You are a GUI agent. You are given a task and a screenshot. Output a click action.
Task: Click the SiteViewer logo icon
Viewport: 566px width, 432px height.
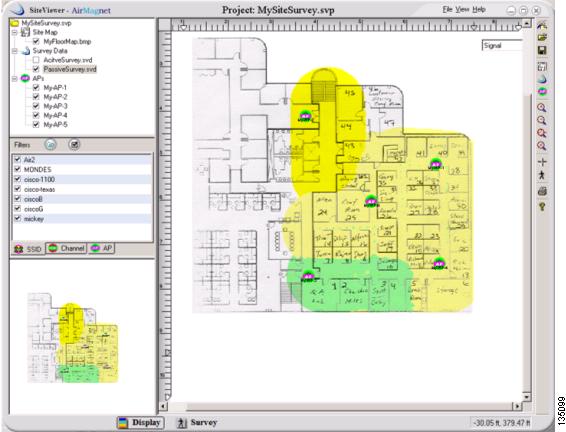click(18, 10)
